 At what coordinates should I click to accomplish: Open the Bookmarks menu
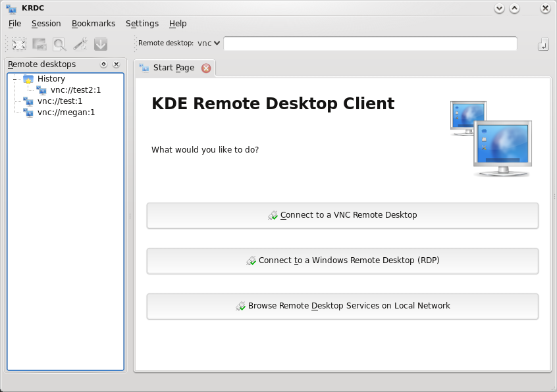coord(93,24)
